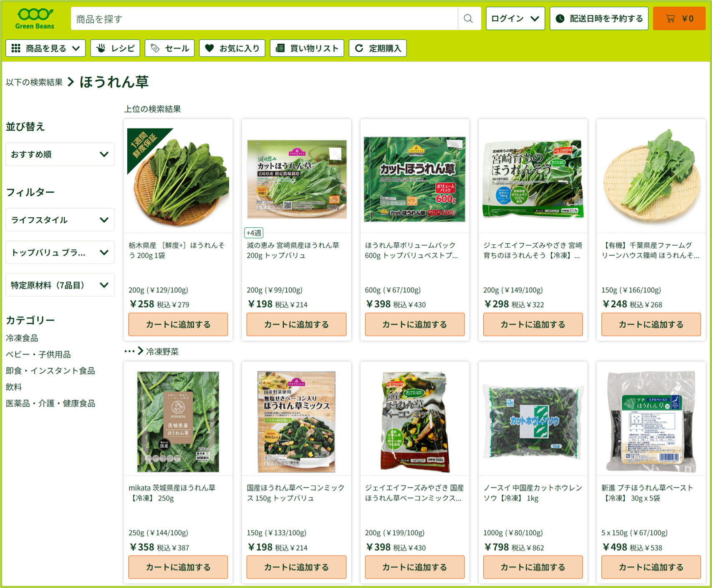Open the 宮崎育ちのほうれんそう product image

(x=533, y=179)
